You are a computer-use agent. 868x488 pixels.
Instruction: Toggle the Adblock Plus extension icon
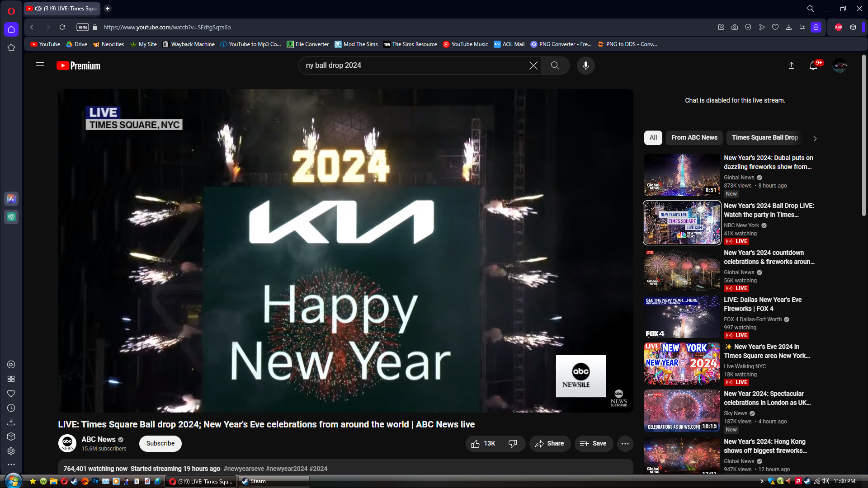point(839,27)
